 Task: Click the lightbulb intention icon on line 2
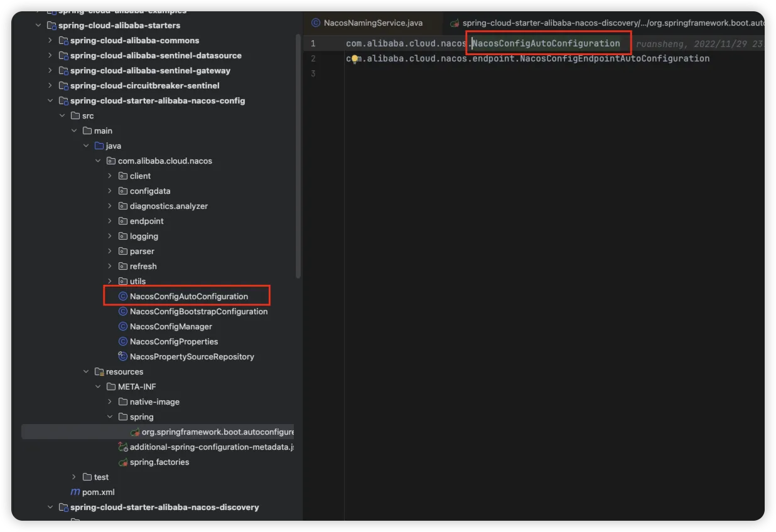(x=355, y=59)
